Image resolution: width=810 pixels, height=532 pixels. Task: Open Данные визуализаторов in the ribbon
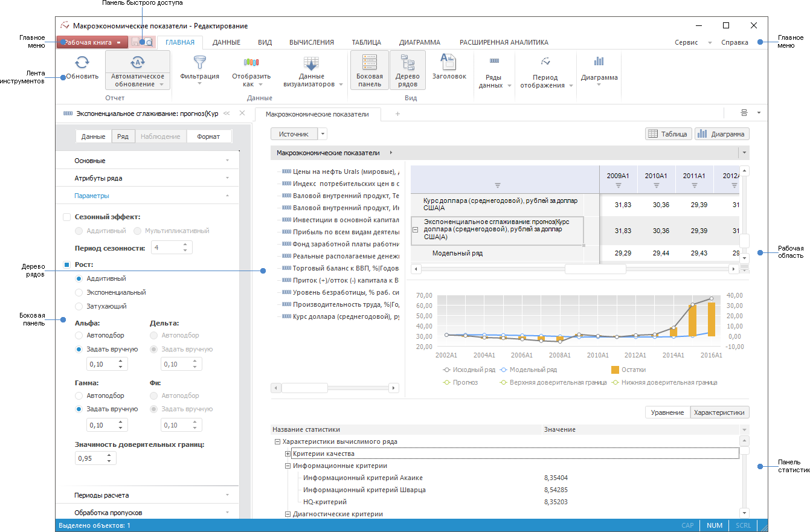[311, 63]
